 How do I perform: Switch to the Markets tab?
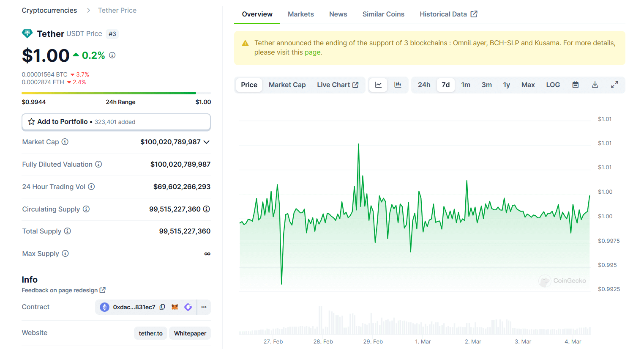301,14
